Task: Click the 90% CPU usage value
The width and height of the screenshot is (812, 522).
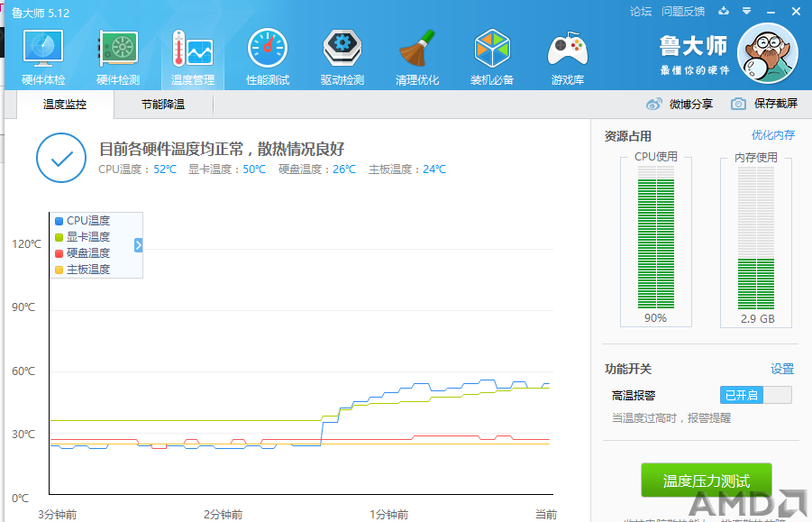Action: pyautogui.click(x=655, y=318)
